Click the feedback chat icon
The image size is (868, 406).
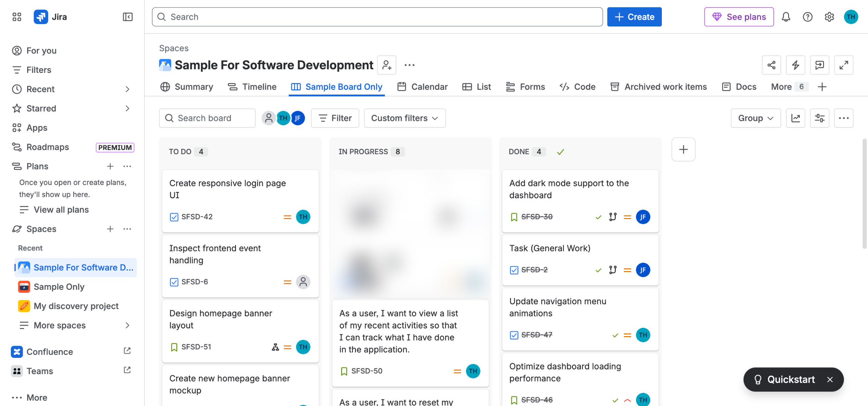[x=820, y=65]
